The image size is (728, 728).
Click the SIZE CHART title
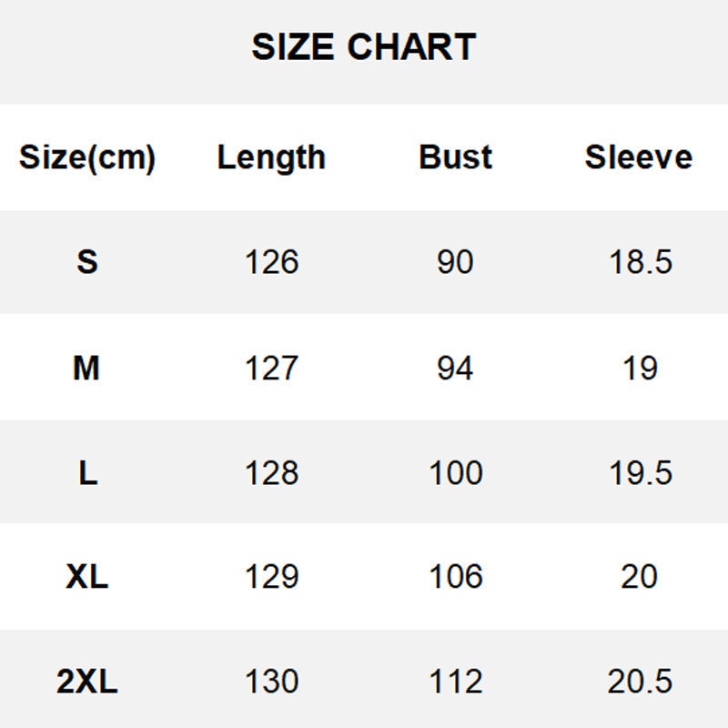tap(363, 47)
